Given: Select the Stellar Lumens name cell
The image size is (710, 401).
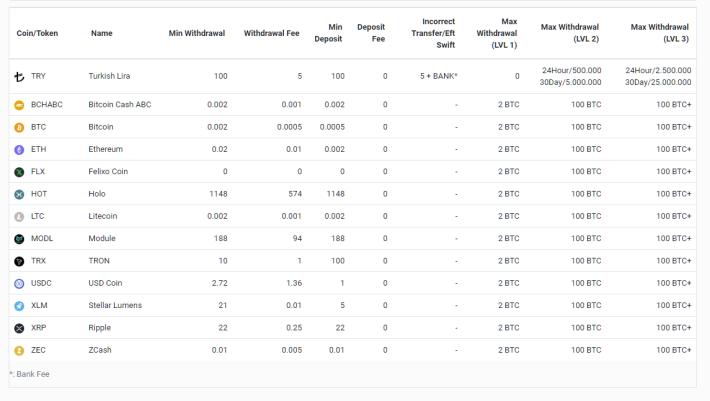Looking at the screenshot, I should tap(115, 306).
